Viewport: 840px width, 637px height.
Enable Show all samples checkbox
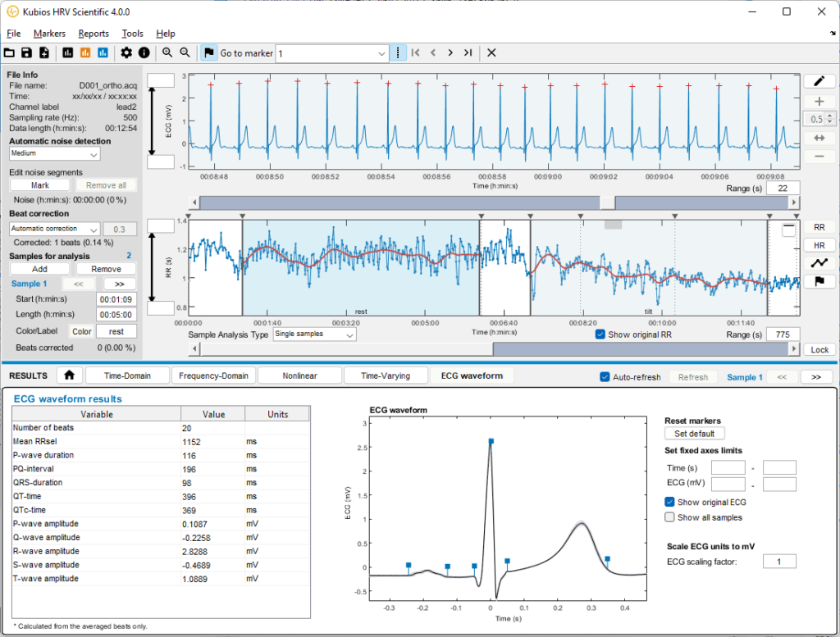tap(669, 517)
